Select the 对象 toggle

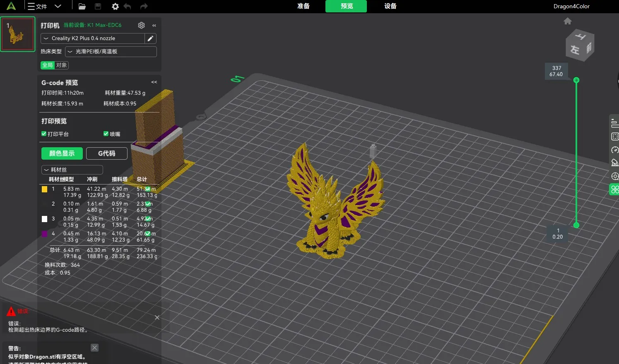[x=62, y=65]
